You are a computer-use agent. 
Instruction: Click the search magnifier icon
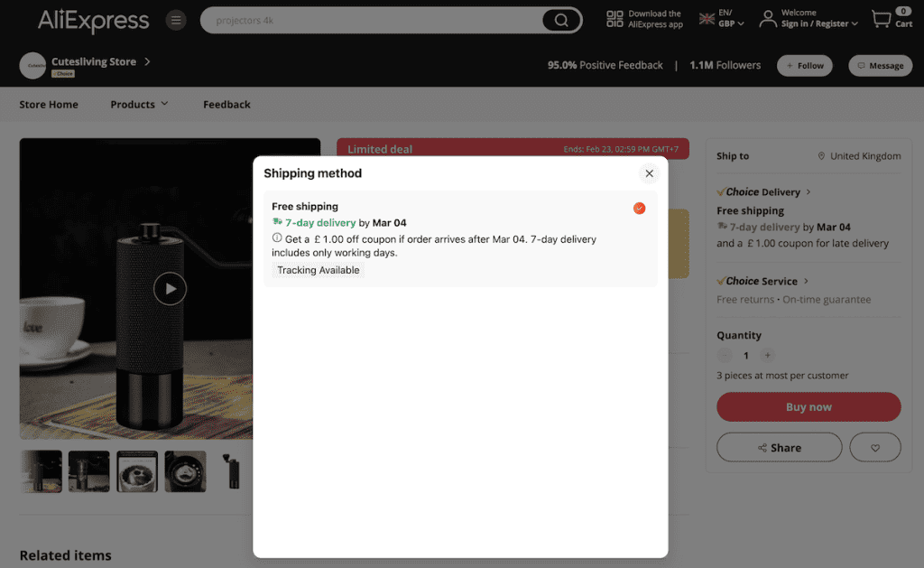[561, 21]
